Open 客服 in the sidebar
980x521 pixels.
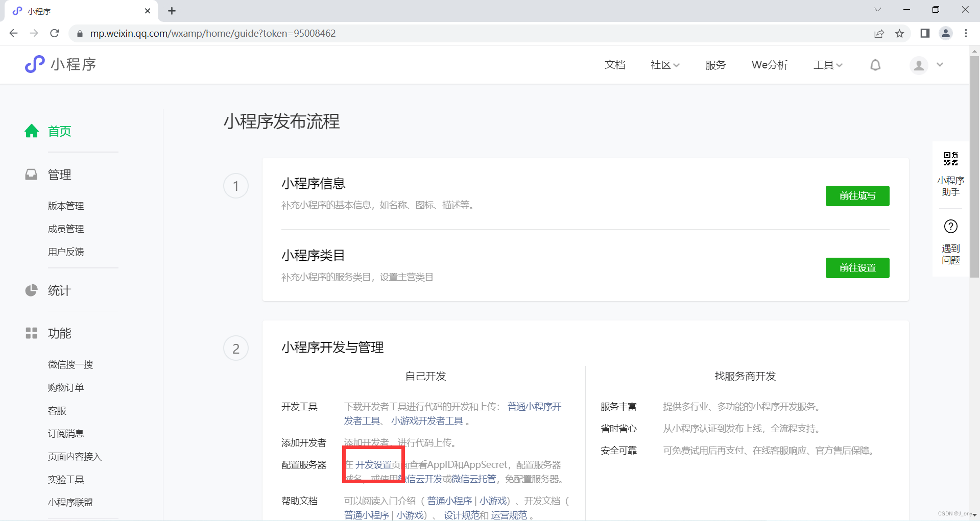57,410
